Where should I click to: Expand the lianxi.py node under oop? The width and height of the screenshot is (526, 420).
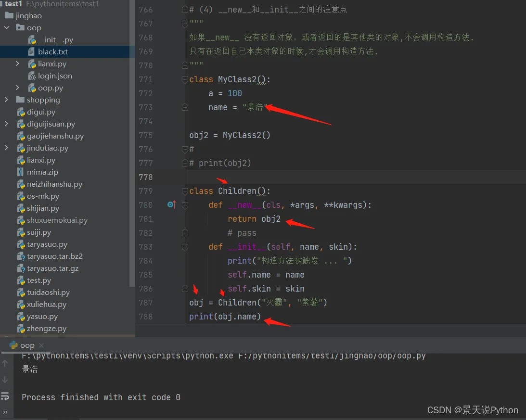coord(18,64)
